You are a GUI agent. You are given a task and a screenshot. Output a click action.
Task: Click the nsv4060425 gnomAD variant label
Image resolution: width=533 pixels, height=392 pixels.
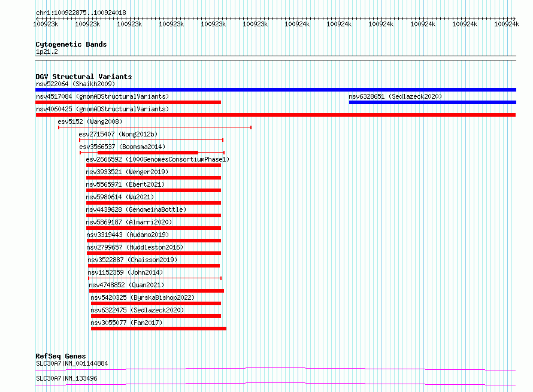[102, 109]
